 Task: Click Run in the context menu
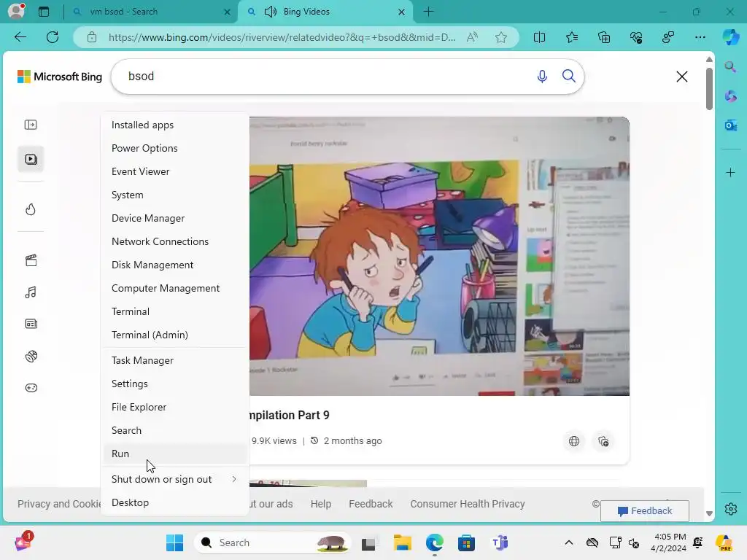(175, 454)
